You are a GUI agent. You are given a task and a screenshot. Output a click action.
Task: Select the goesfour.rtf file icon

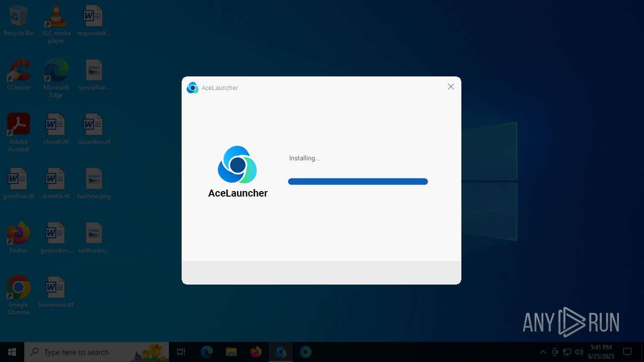[19, 184]
